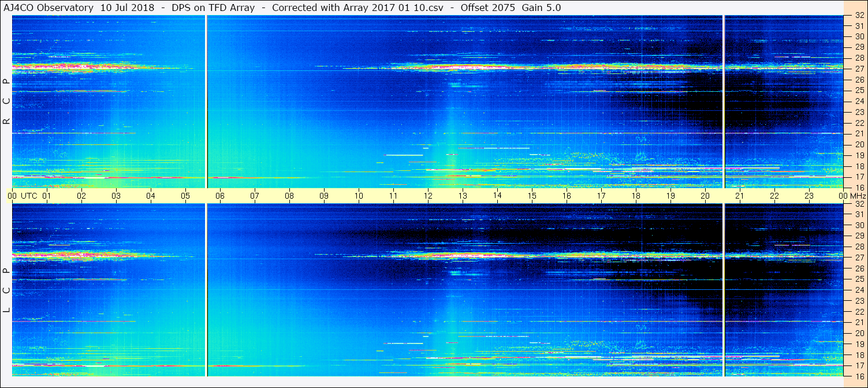Select the 04 hour tick label
The image size is (868, 388).
[x=151, y=196]
